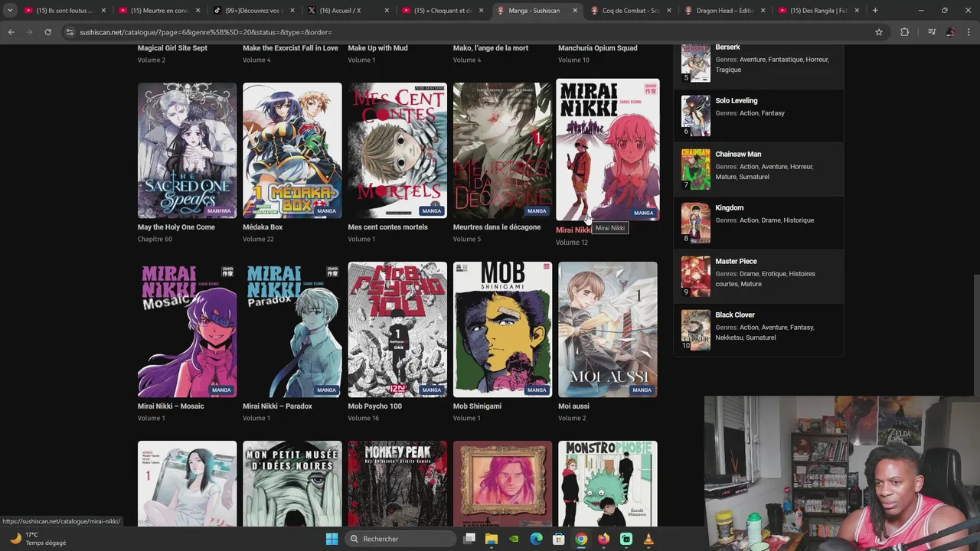Open Kingdom in popular sidebar

pos(729,208)
